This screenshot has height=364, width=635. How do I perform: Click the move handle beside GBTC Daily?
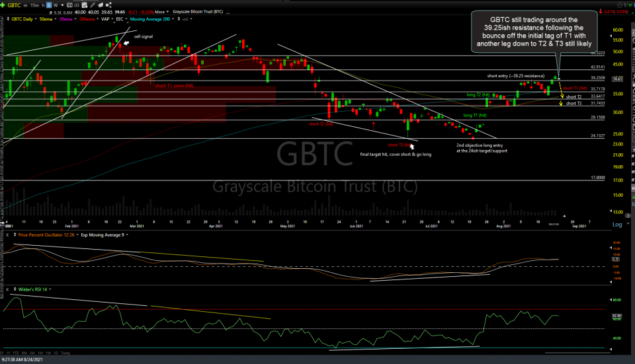tap(8, 19)
